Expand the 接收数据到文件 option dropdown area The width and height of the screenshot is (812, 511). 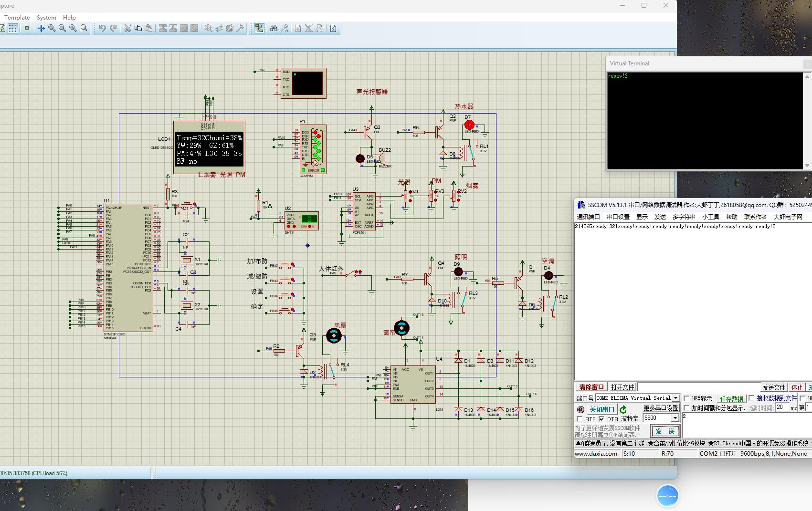[x=751, y=398]
